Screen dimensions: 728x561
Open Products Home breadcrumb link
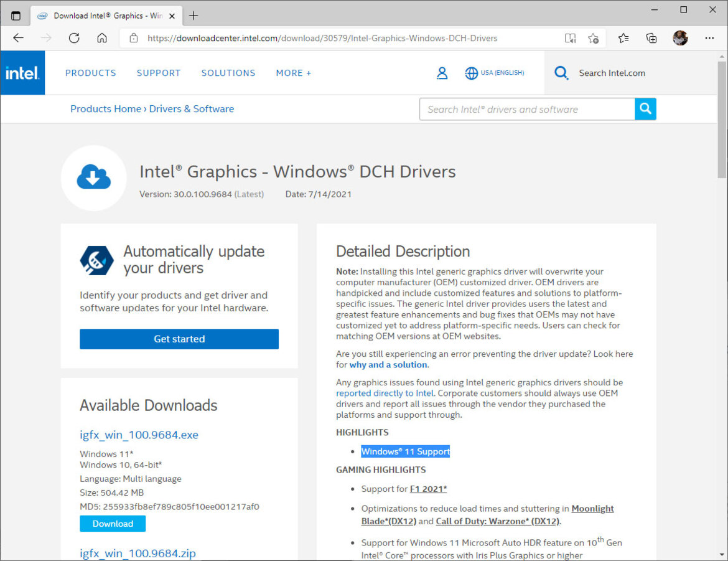coord(105,109)
